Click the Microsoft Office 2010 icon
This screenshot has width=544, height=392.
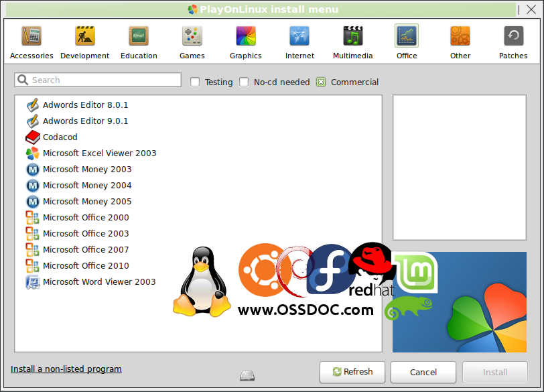(32, 266)
